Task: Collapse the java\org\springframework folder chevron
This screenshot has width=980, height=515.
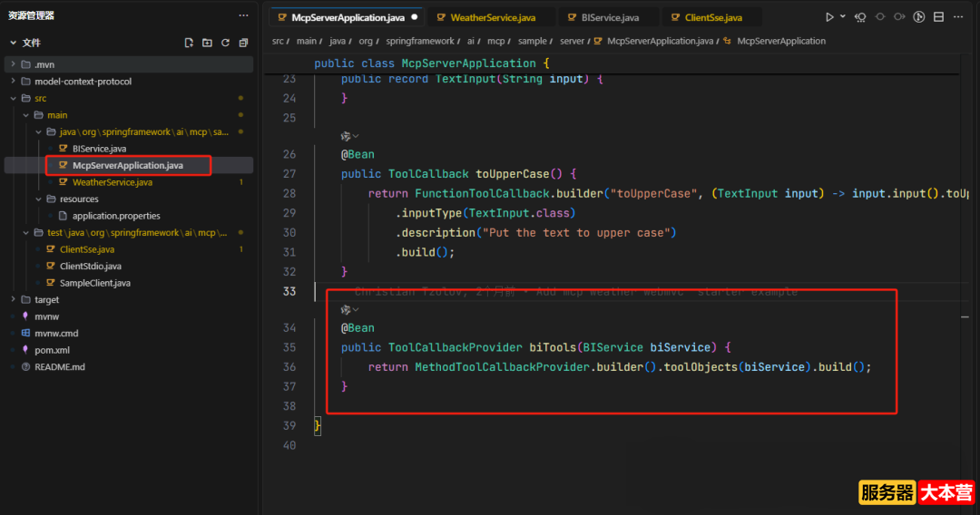Action: coord(38,131)
